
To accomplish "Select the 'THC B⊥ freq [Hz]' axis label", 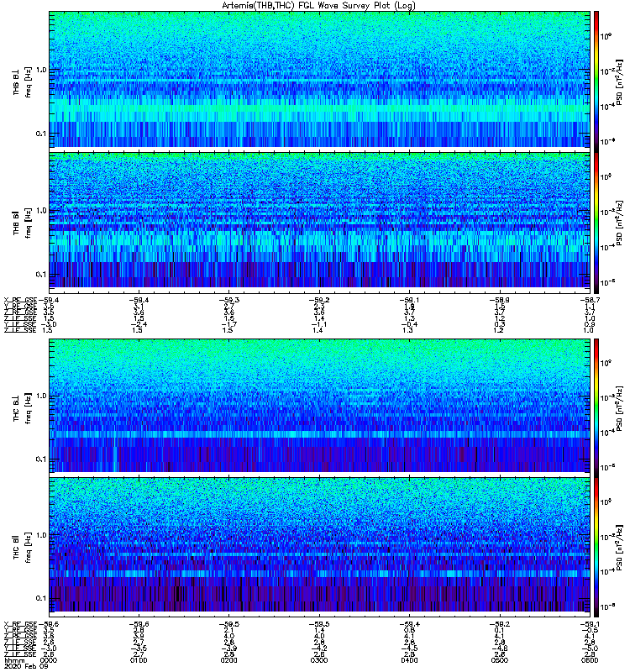I will [22, 408].
